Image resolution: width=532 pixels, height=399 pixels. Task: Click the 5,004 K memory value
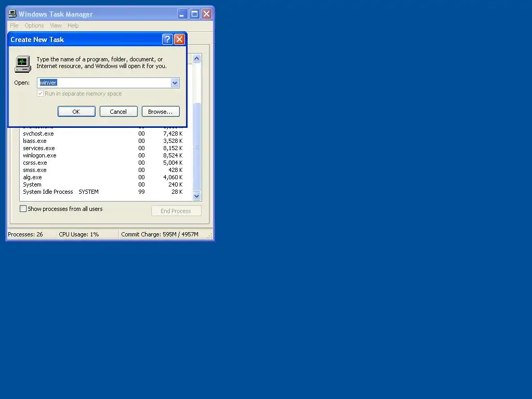pyautogui.click(x=172, y=163)
